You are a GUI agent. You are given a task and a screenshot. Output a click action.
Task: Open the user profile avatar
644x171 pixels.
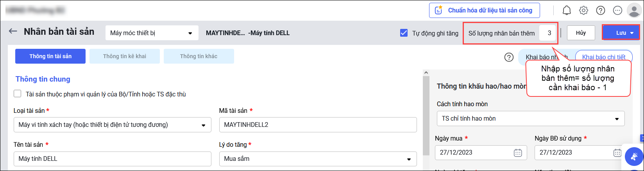(x=633, y=11)
